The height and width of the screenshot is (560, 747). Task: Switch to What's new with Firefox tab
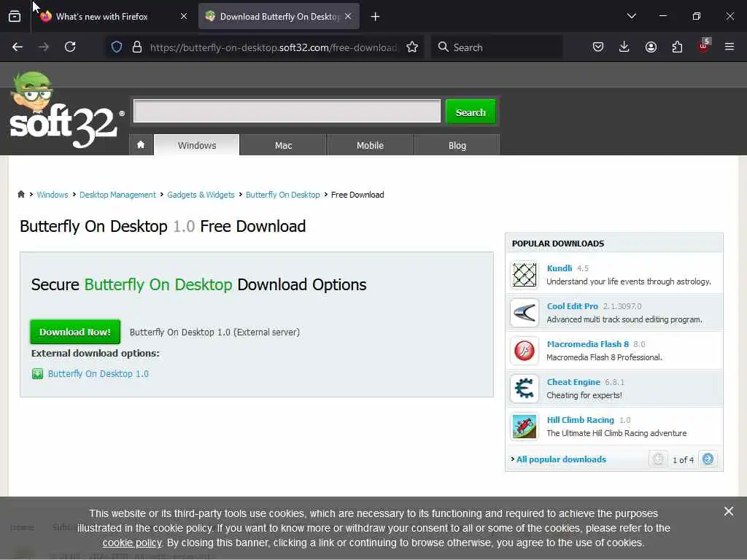112,17
